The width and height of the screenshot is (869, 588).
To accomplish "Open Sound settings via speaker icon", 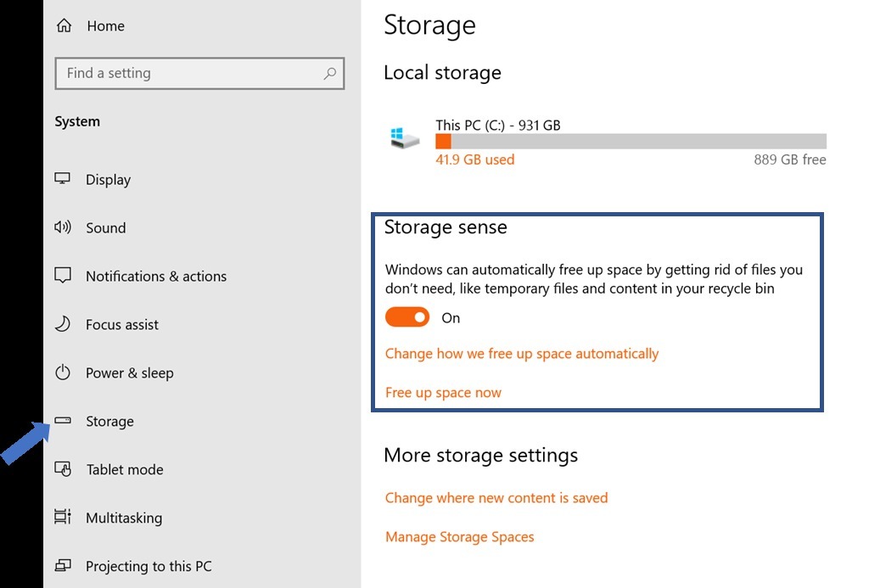I will click(x=63, y=227).
